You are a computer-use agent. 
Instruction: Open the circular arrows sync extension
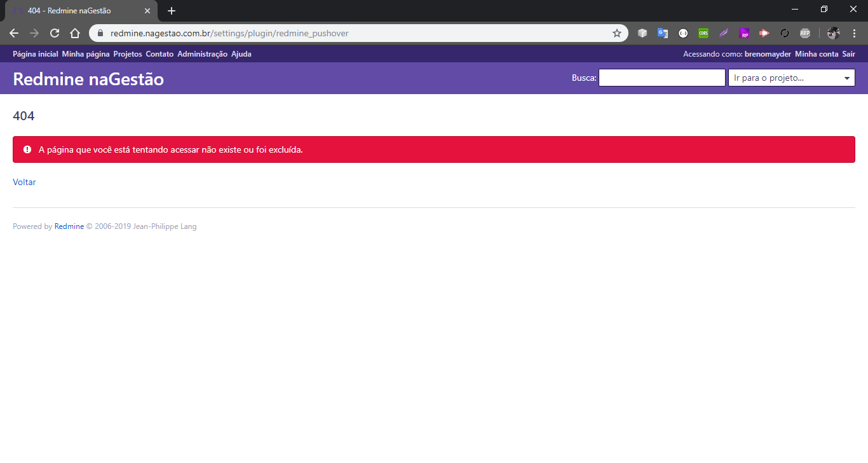(x=785, y=33)
